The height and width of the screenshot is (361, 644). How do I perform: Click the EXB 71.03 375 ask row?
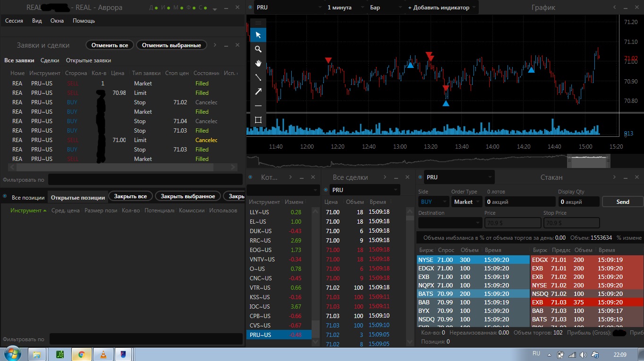click(587, 302)
